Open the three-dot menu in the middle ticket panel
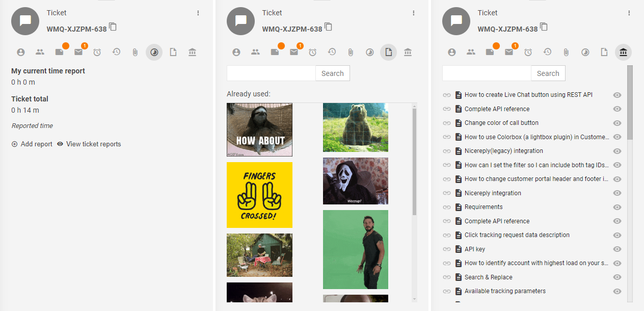The height and width of the screenshot is (311, 644). pos(414,13)
